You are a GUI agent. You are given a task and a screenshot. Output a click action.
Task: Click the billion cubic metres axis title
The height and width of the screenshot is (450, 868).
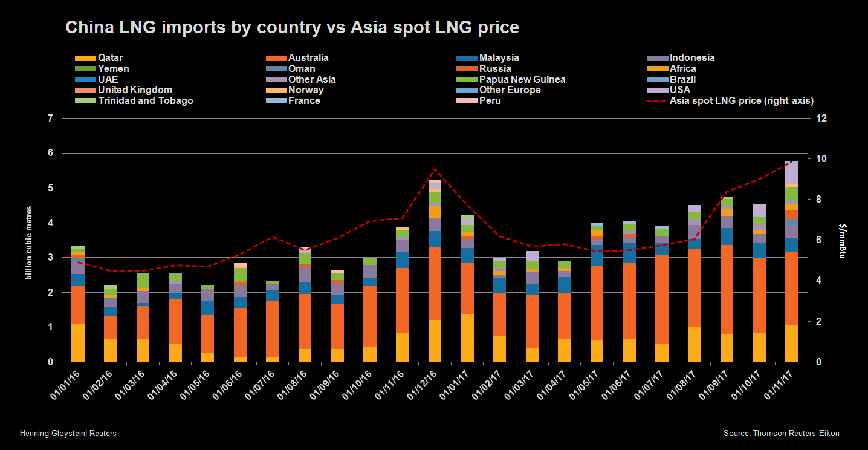[28, 243]
